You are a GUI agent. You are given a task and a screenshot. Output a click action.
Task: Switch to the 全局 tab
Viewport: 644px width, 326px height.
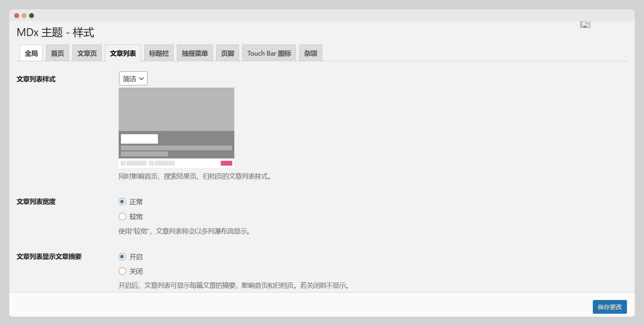(x=31, y=53)
